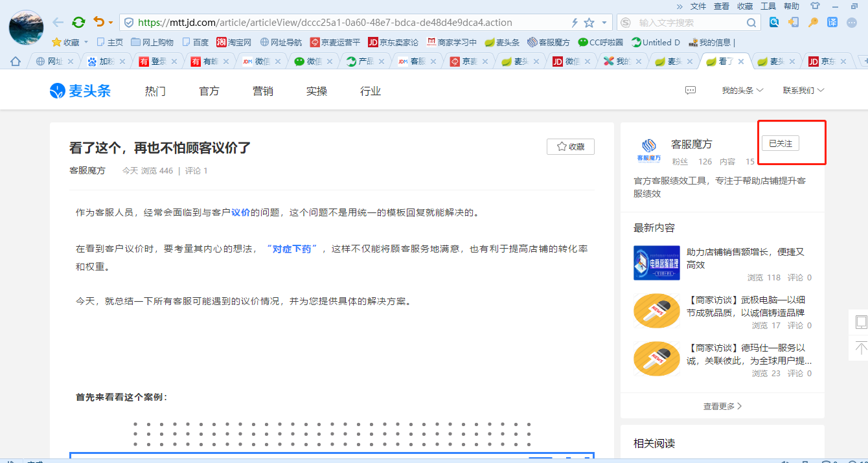Viewport: 868px width, 463px height.
Task: Open the 商家学习中 bookmark
Action: pos(451,42)
